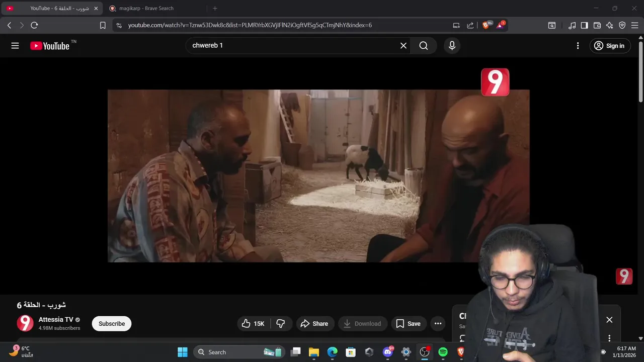The image size is (644, 362).
Task: Reload the current page
Action: (x=34, y=25)
